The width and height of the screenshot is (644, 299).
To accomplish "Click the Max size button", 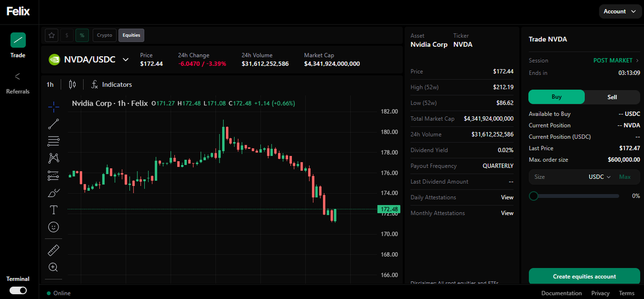I will point(625,177).
